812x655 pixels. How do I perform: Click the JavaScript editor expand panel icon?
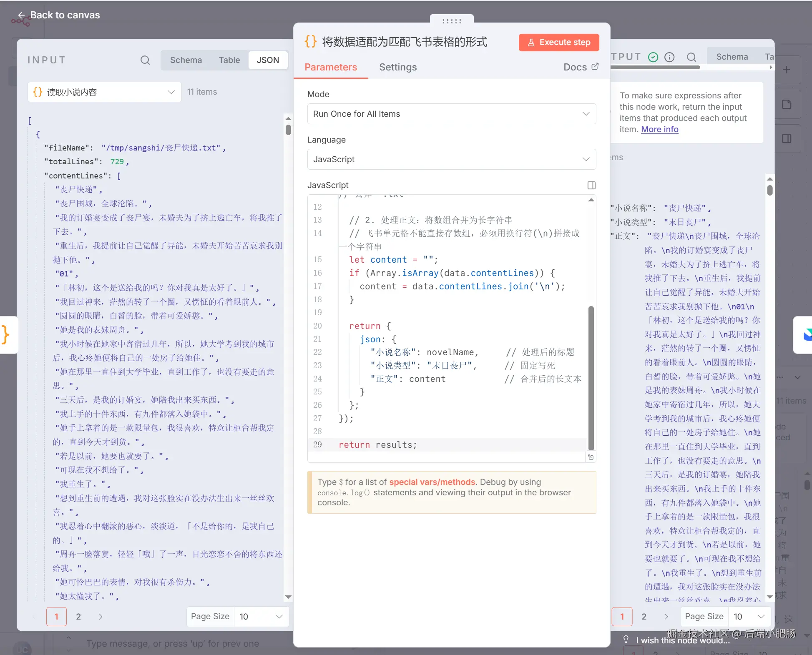(x=591, y=185)
